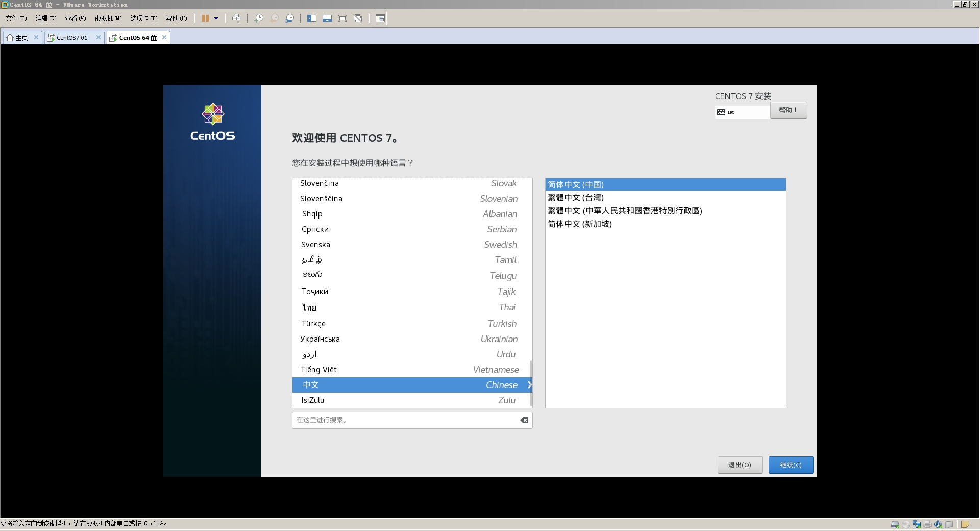Select 简体中文 (新加坡) locale
980x531 pixels.
[x=665, y=224]
